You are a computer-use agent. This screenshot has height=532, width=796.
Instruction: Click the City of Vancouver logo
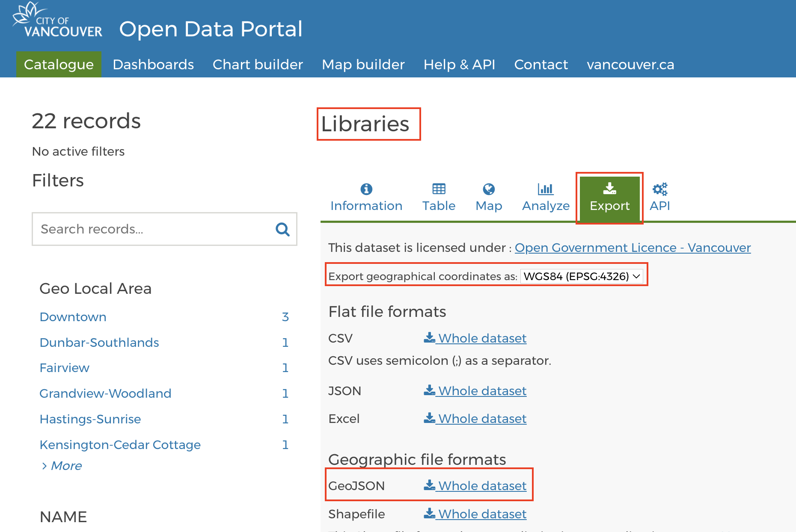(x=57, y=20)
